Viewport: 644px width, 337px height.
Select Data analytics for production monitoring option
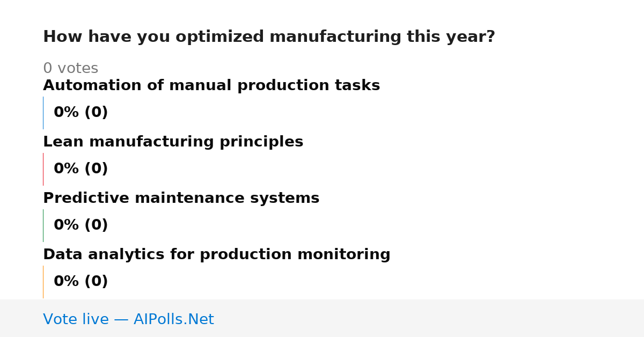(x=217, y=255)
